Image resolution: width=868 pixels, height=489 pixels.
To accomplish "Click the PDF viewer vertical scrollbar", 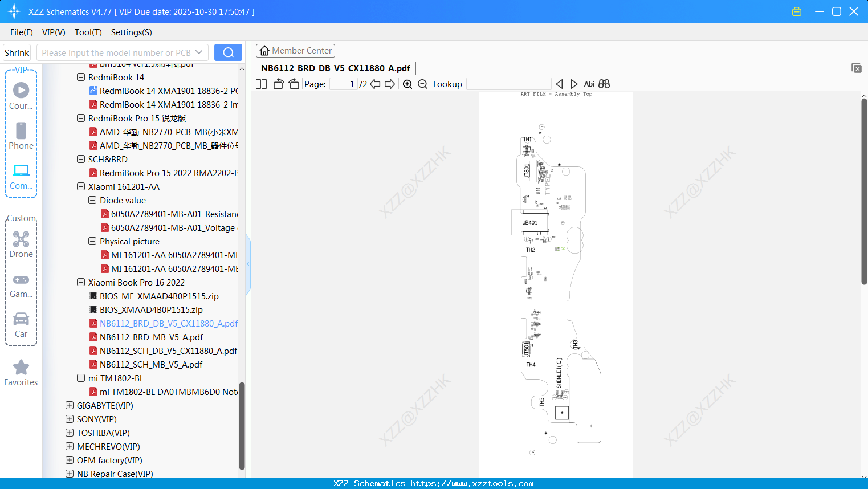I will pyautogui.click(x=864, y=191).
